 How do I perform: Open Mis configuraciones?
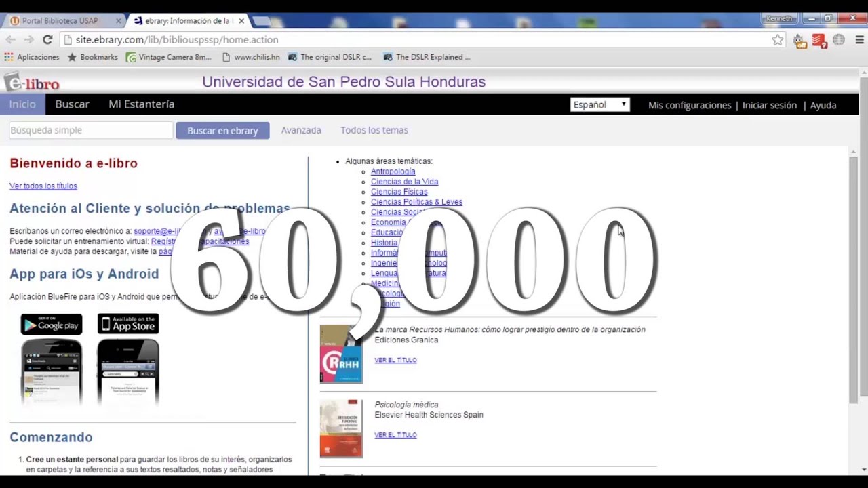point(690,105)
